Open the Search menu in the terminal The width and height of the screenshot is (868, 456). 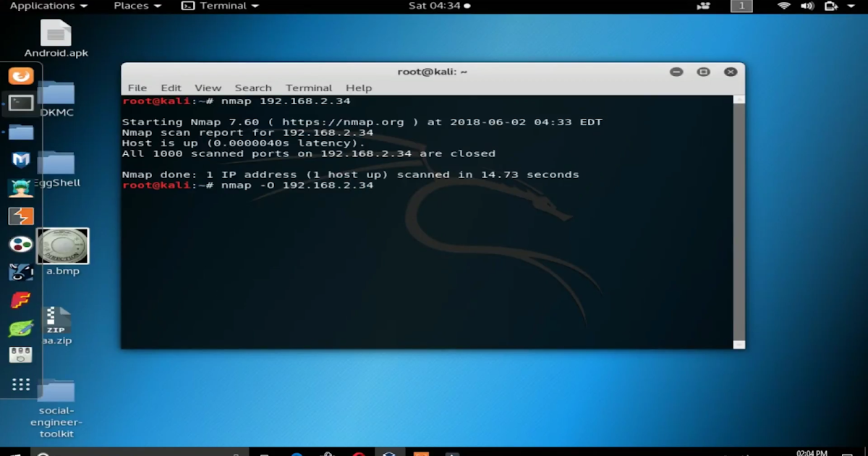[x=253, y=88]
